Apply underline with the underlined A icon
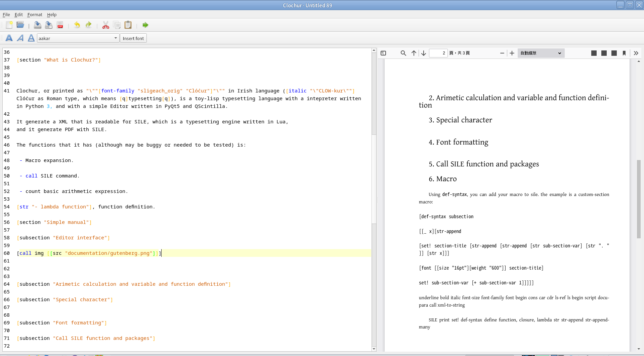 pos(31,38)
